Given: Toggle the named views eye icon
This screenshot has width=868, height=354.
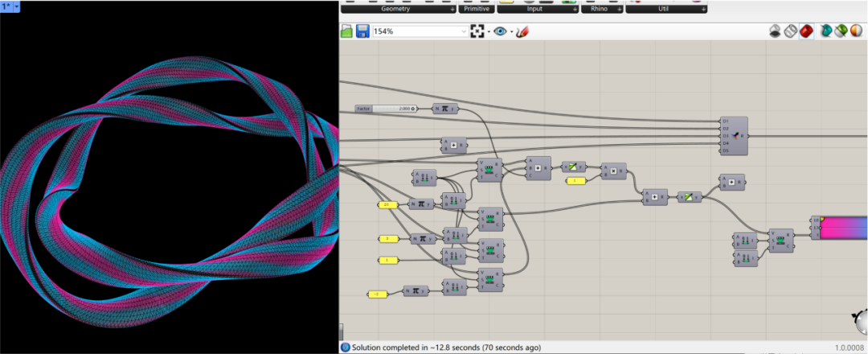Looking at the screenshot, I should pos(501,31).
